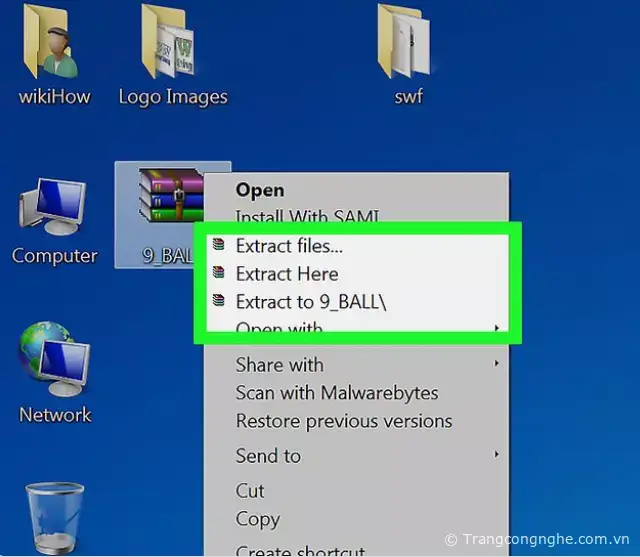Screen dimensions: 640x557
Task: Click WinRAR icon beside Extract files
Action: (x=219, y=245)
